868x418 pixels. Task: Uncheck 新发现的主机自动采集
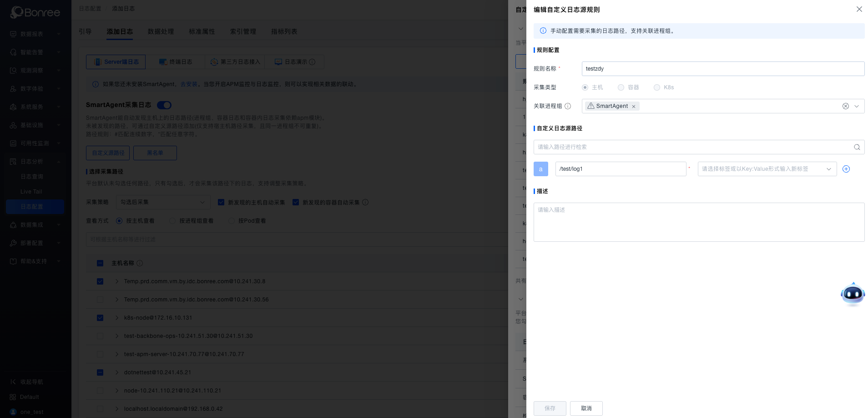(222, 202)
